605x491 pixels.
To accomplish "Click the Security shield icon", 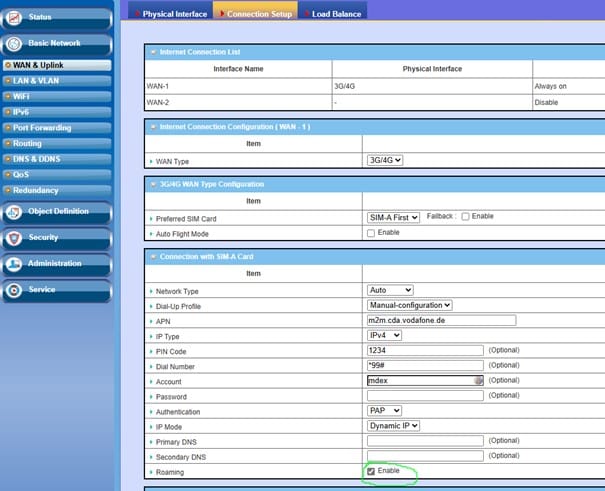I will coord(14,238).
